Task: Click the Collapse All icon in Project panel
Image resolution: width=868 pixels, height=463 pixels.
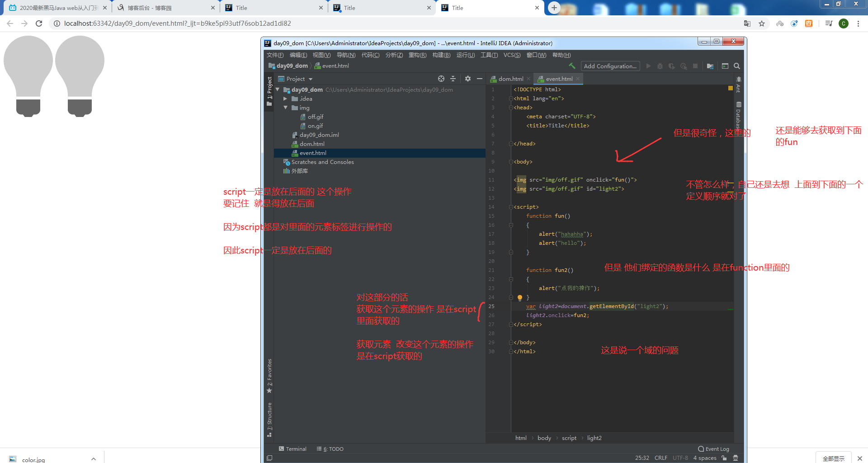Action: click(453, 79)
